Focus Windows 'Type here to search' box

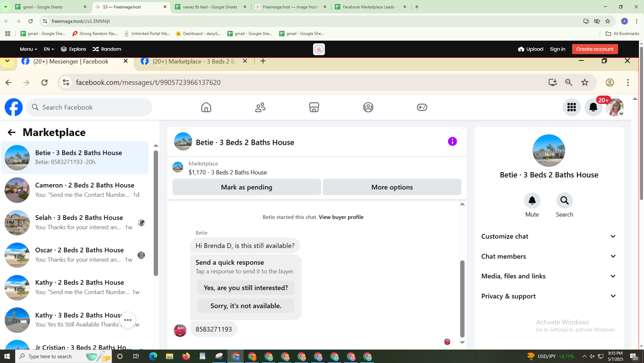click(63, 356)
